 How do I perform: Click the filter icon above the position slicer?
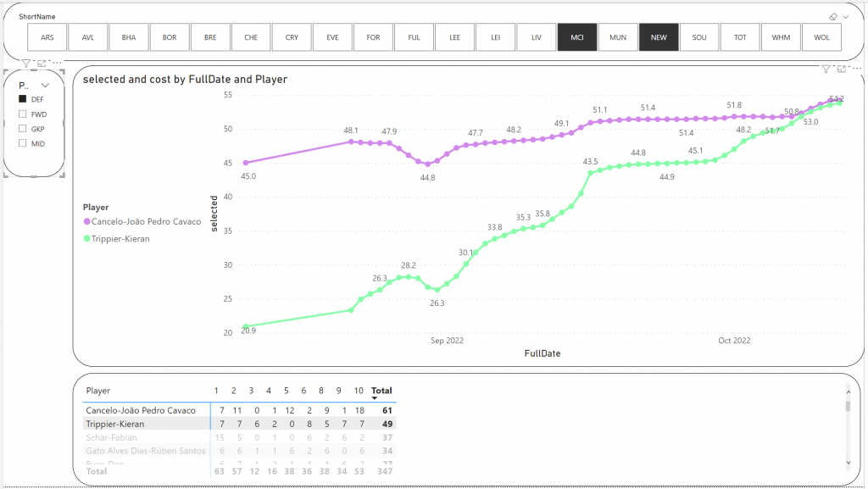click(x=26, y=64)
